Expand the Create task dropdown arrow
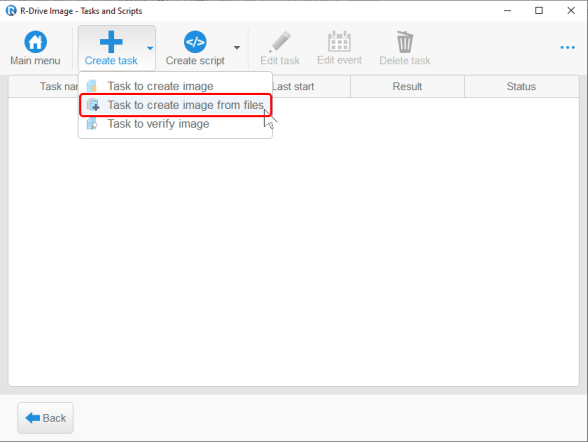Image resolution: width=588 pixels, height=442 pixels. pyautogui.click(x=150, y=48)
